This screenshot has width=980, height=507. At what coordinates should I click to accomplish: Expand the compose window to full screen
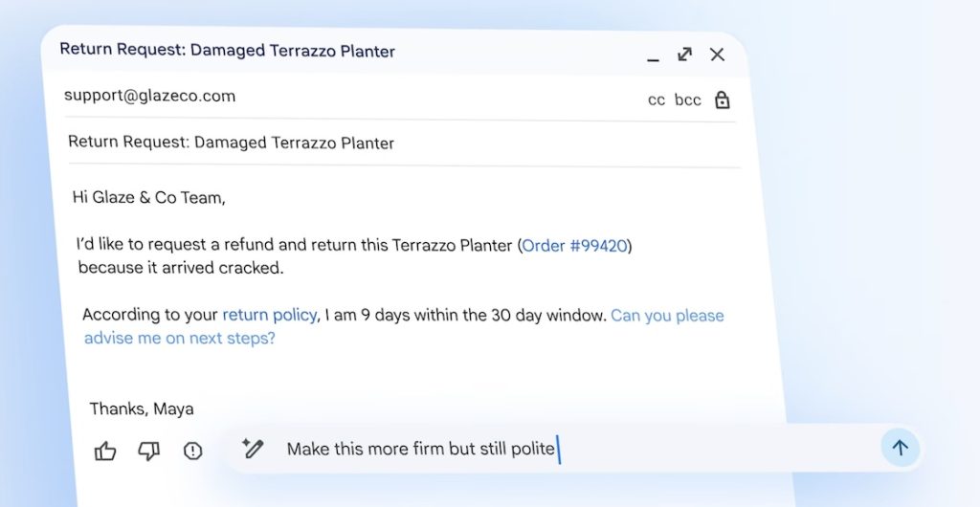point(684,55)
